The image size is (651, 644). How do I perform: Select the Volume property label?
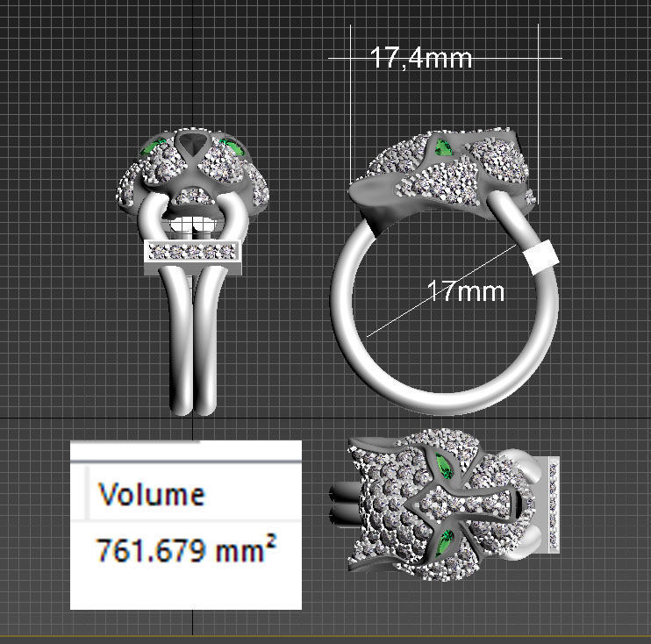(152, 494)
